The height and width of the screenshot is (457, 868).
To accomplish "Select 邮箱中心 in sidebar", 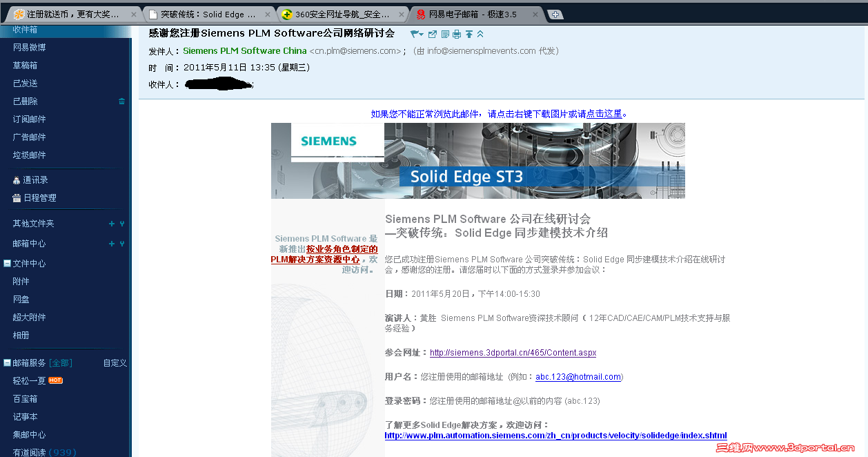I will [30, 244].
